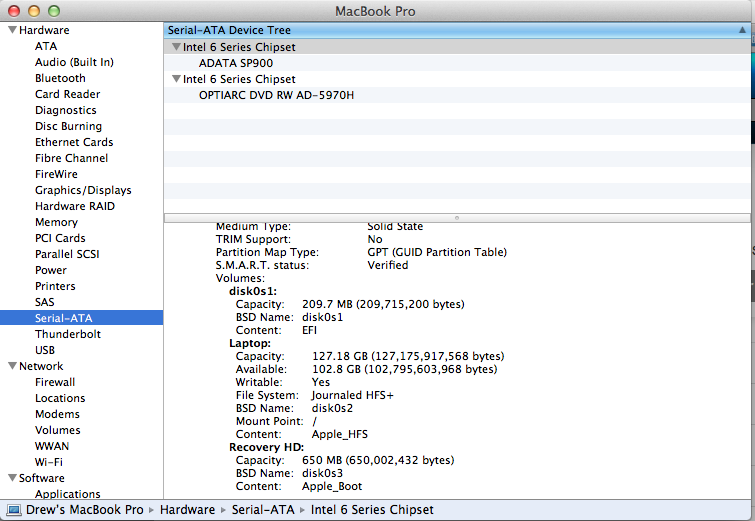Select Hardware RAID item
The image size is (755, 521).
pos(75,206)
